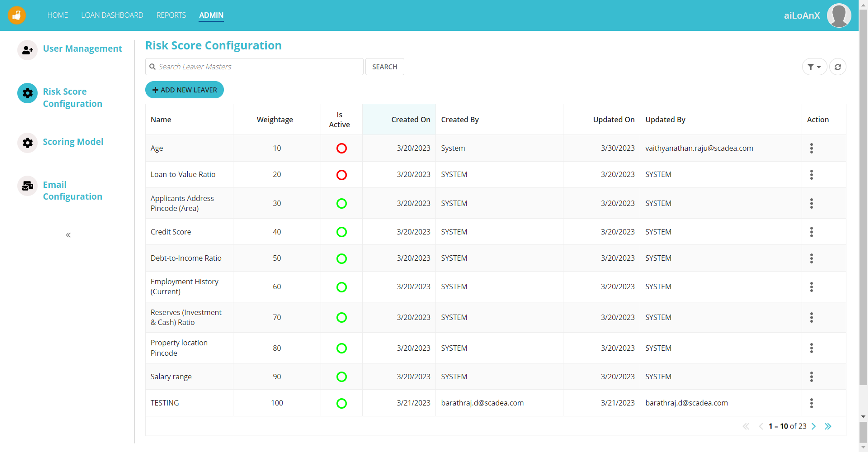Toggle Is Active indicator for Salary range
Screen dimensions: 868x452
click(x=341, y=376)
